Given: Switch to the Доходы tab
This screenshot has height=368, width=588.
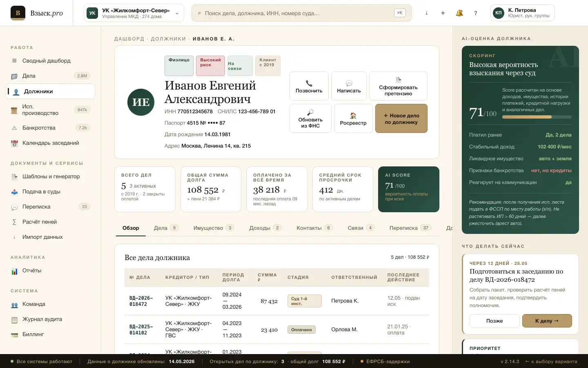Looking at the screenshot, I should (x=265, y=228).
